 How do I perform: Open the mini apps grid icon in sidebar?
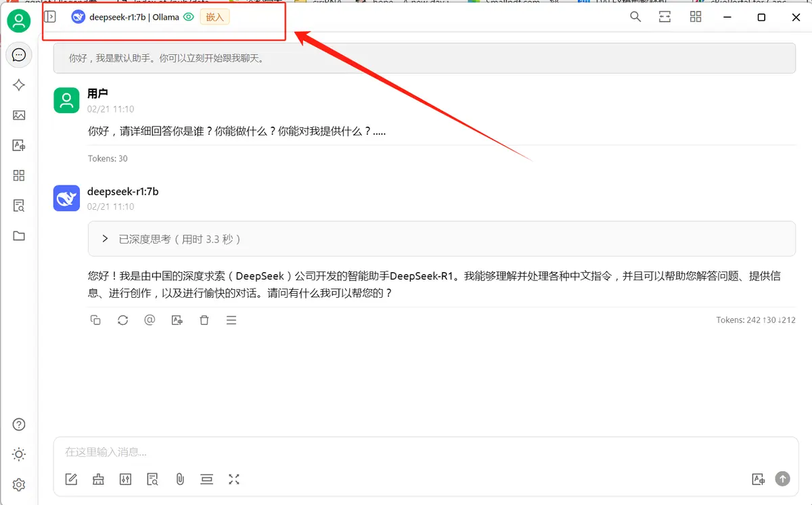point(19,175)
